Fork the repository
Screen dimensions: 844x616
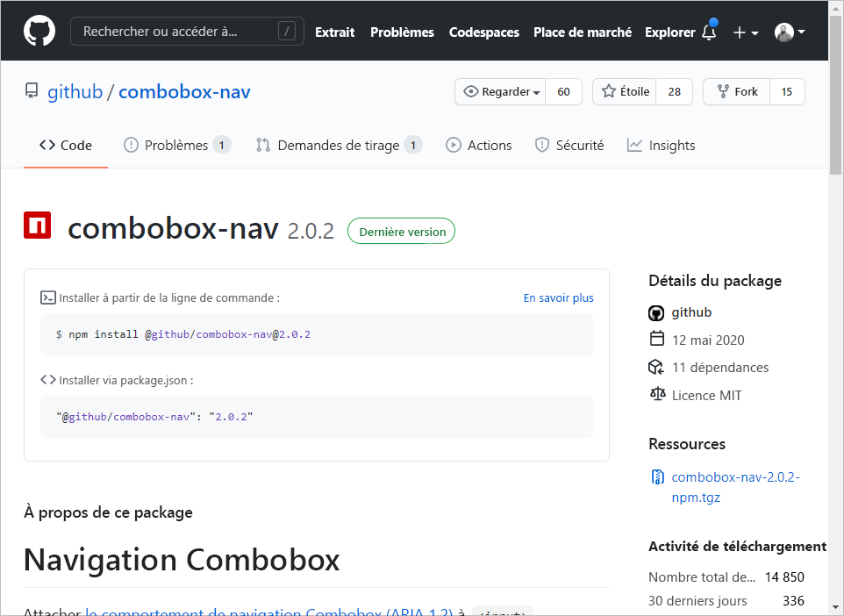[x=737, y=92]
